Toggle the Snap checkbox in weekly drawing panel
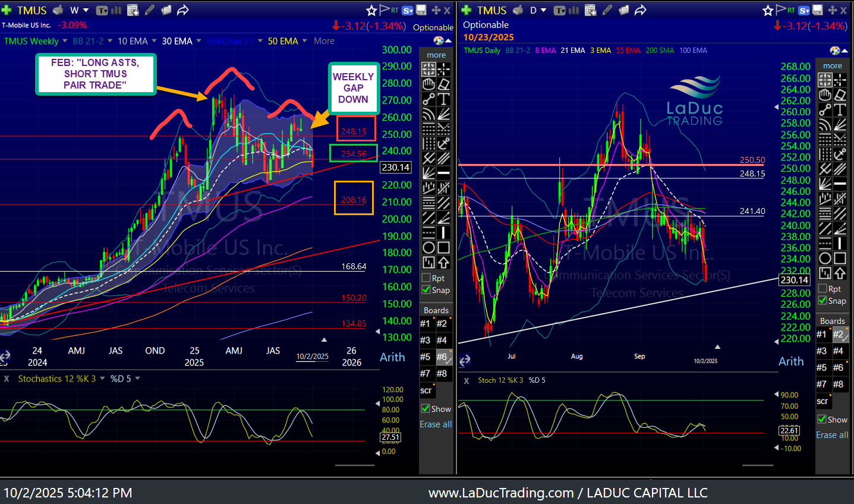854x504 pixels. coord(426,290)
